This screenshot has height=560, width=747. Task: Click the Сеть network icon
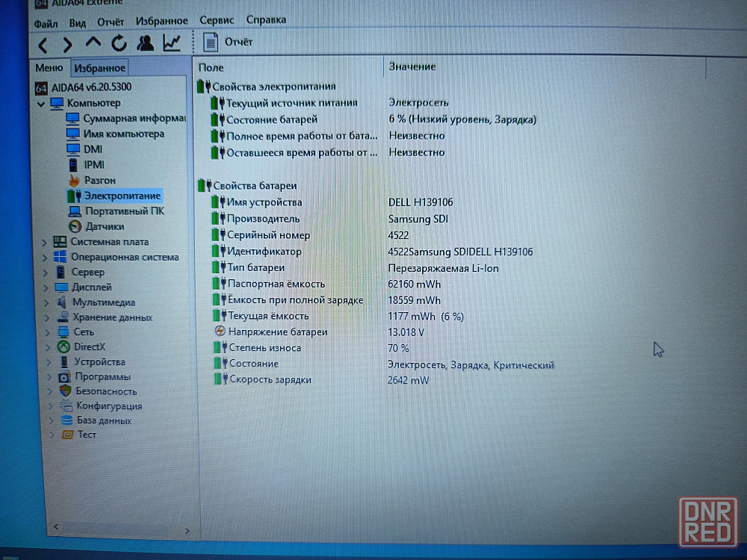coord(63,332)
